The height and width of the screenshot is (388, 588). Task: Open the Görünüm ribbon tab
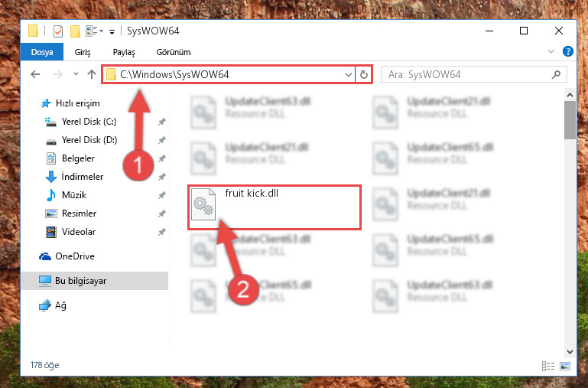pos(174,52)
